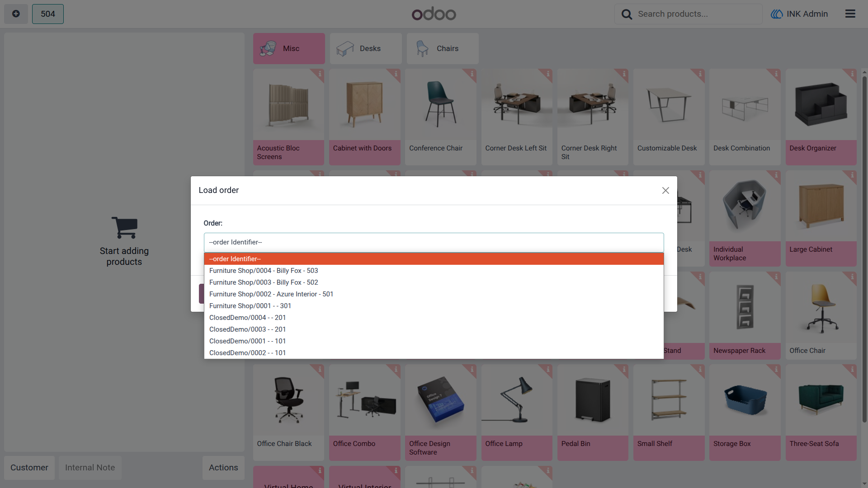The height and width of the screenshot is (488, 868).
Task: Open the order identifier dropdown field
Action: [434, 243]
